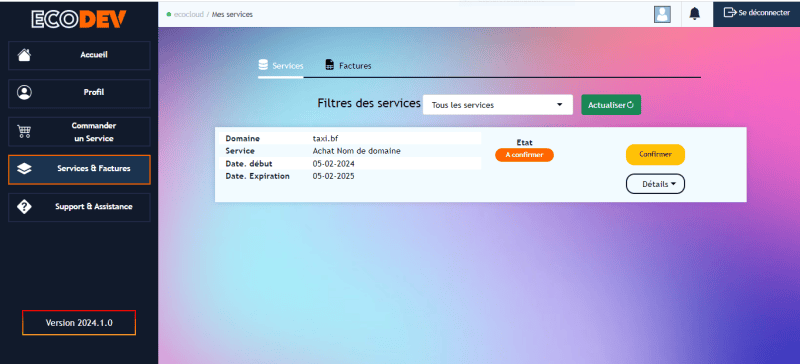Expand the Détails dropdown
The image size is (800, 364).
click(x=655, y=184)
